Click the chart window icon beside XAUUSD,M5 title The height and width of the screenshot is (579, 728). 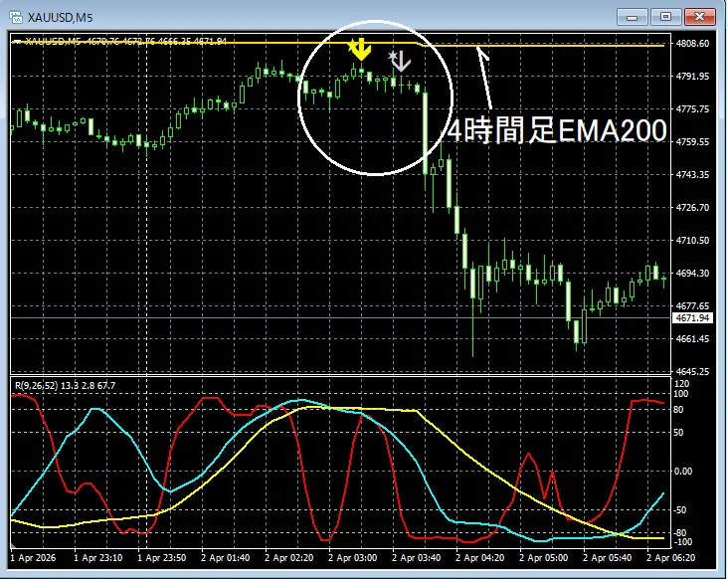[x=16, y=17]
